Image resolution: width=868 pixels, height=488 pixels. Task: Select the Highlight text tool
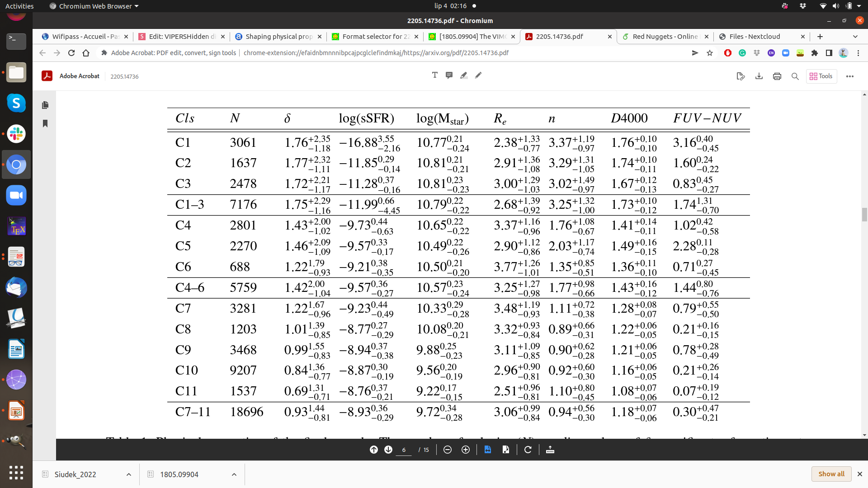pos(463,75)
